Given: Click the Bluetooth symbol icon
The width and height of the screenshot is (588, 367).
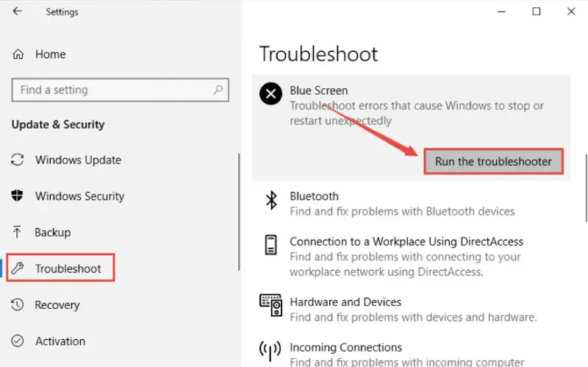Looking at the screenshot, I should [271, 200].
